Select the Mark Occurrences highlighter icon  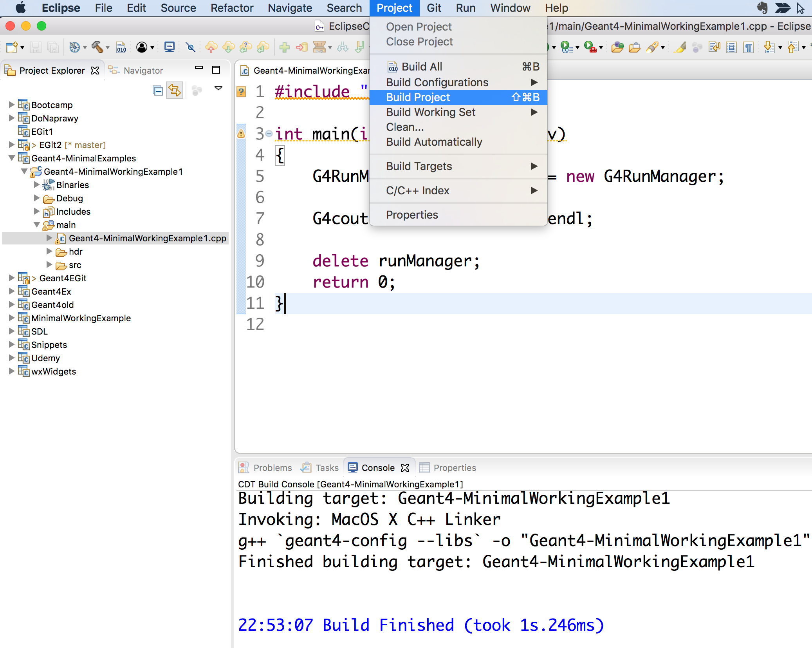tap(680, 47)
